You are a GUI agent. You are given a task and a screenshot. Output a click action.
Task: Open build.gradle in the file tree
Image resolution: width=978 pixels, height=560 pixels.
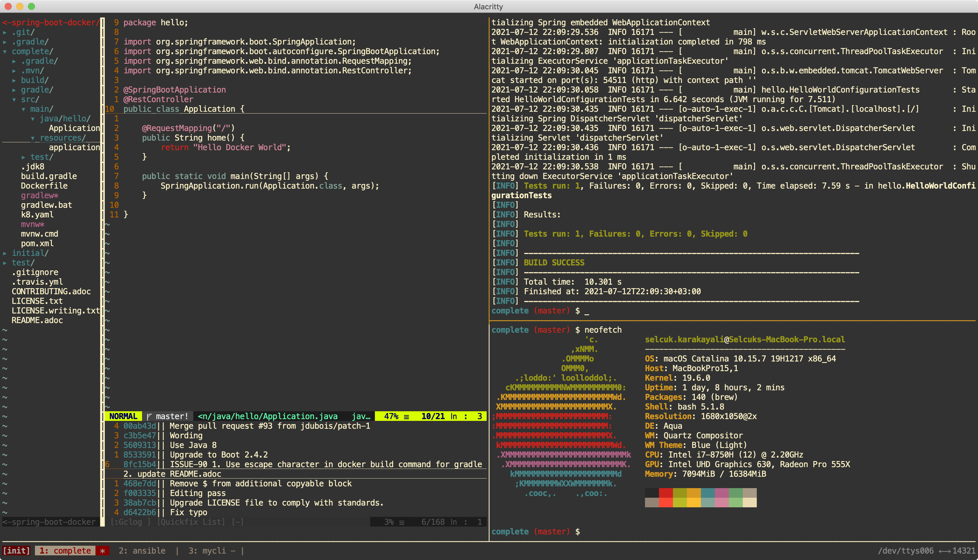click(49, 177)
